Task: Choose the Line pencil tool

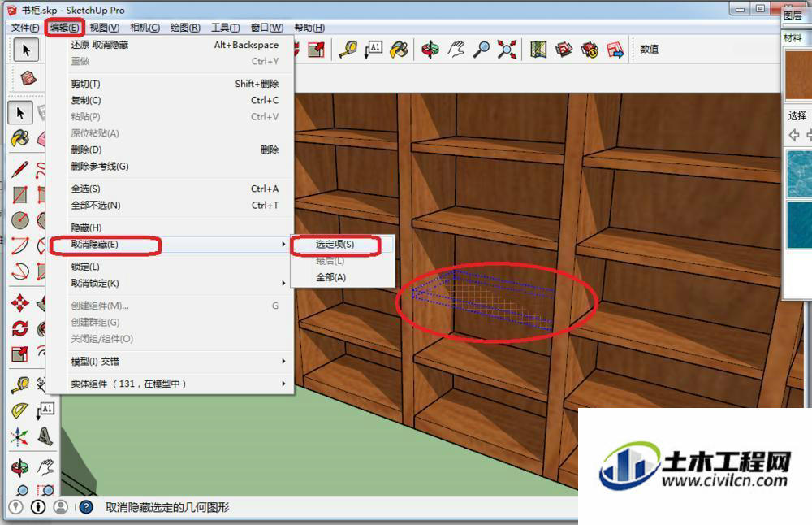Action: click(20, 168)
